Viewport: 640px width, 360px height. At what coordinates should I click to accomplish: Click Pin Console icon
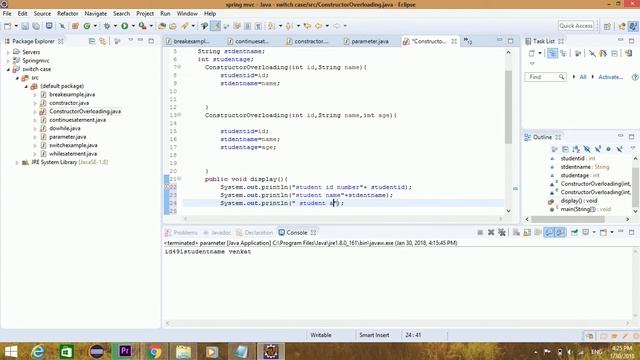(574, 232)
